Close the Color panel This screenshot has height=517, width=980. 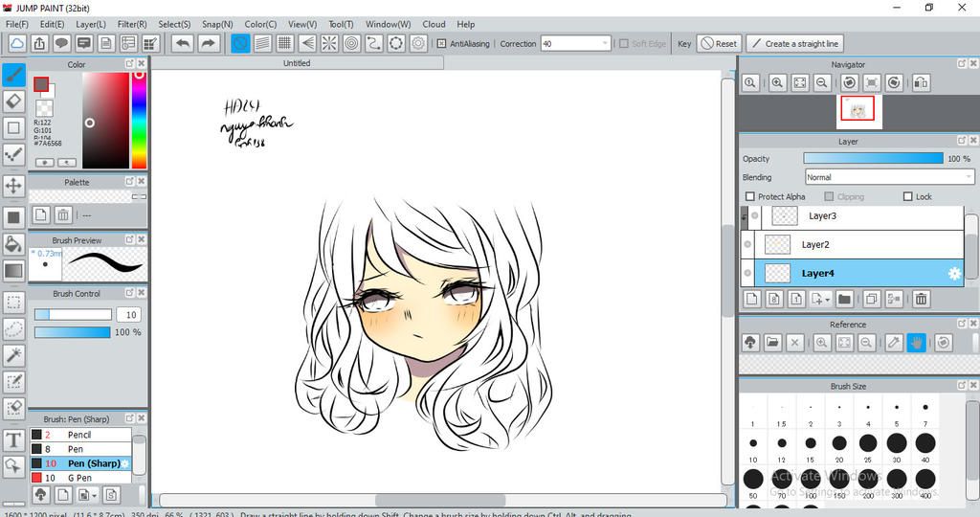pos(142,64)
